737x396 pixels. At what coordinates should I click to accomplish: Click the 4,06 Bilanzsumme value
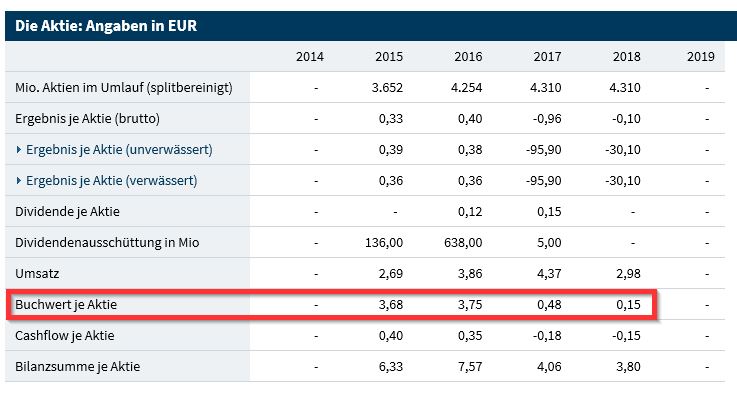(549, 366)
